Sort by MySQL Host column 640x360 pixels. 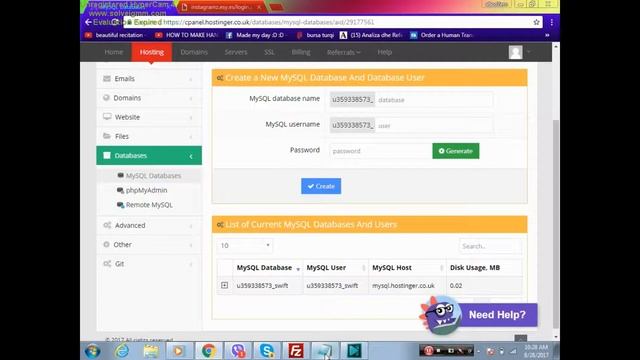coord(407,268)
